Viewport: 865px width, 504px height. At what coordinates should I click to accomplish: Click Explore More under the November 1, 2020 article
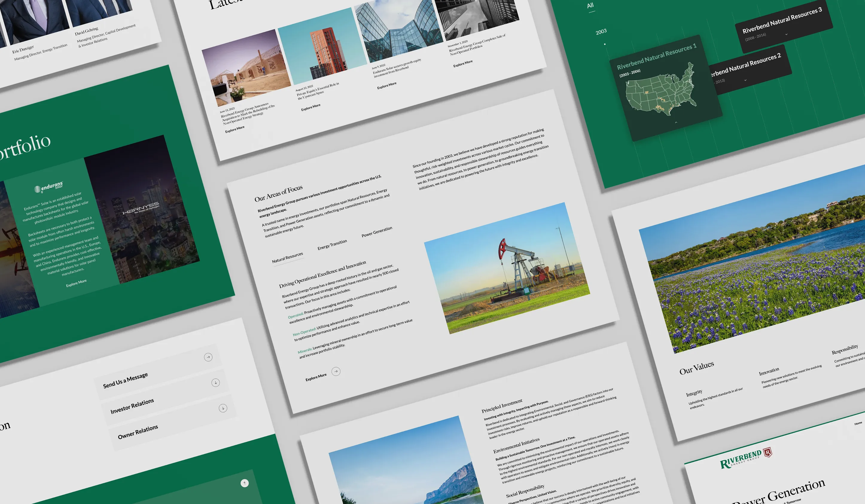463,63
